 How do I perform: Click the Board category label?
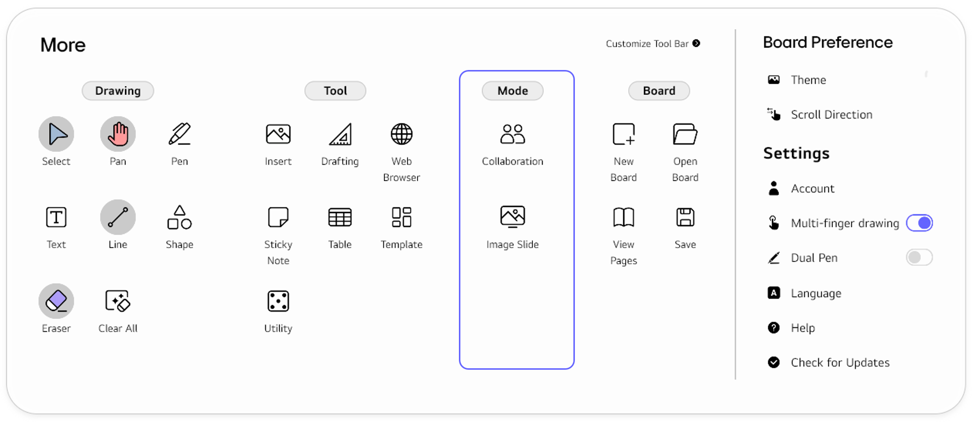click(659, 91)
